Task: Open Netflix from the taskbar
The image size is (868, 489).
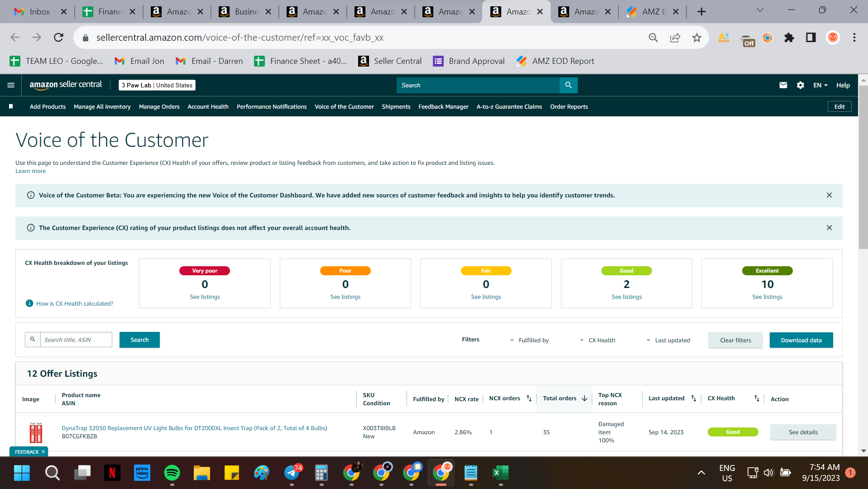Action: [x=112, y=473]
